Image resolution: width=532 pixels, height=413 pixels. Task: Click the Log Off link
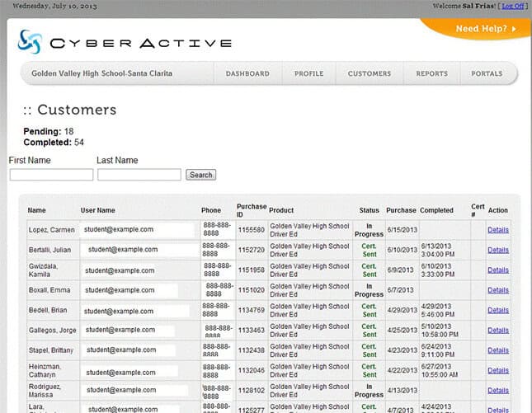(513, 6)
